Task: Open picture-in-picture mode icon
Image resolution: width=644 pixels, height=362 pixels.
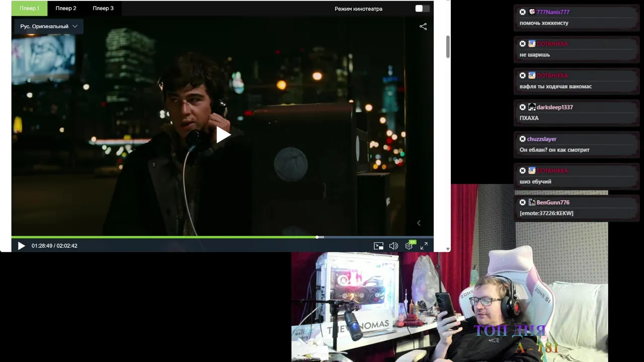Action: click(x=378, y=246)
